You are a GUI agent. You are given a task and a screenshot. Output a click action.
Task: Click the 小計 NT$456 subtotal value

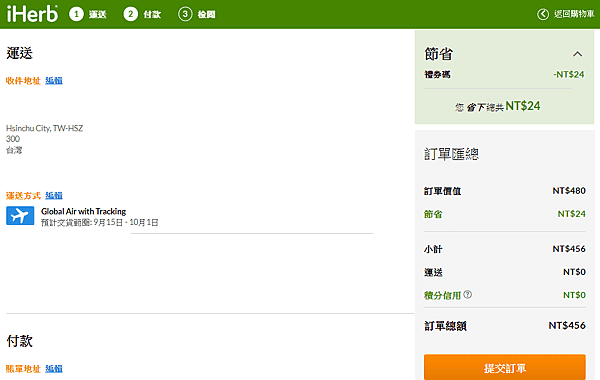point(569,249)
